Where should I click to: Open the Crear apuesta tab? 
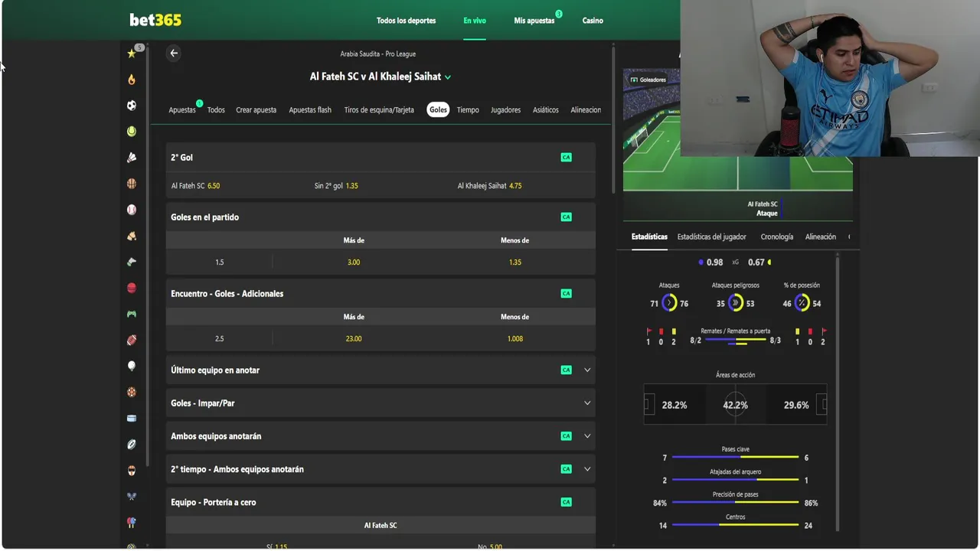(256, 110)
